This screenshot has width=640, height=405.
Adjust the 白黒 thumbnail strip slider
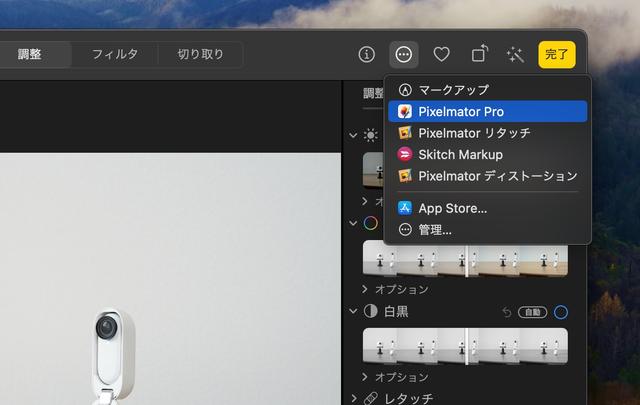coord(465,346)
